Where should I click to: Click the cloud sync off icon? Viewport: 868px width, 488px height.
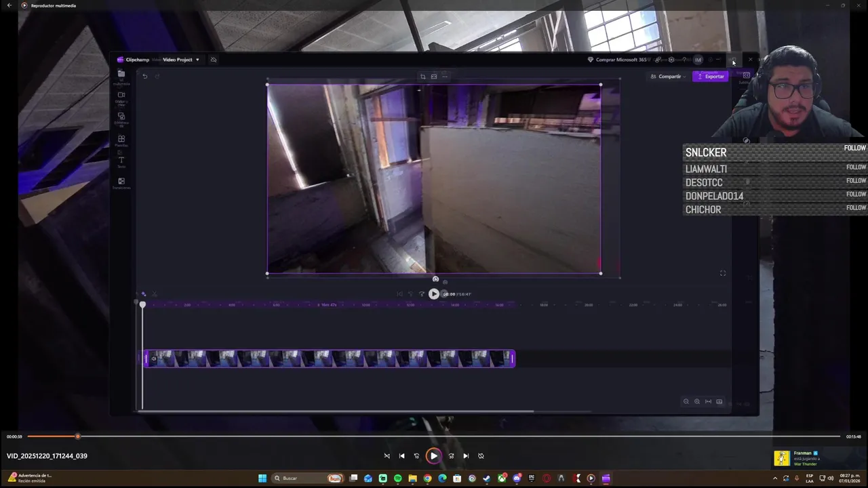point(213,60)
